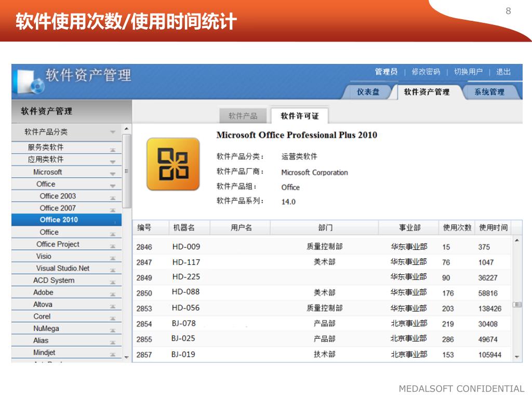Open the 仪表盘 tab

(x=368, y=92)
